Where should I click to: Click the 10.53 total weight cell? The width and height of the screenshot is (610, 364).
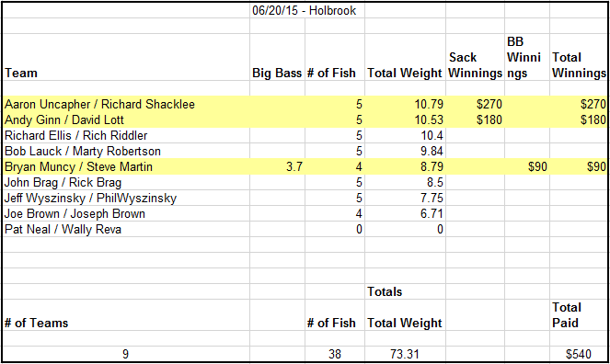(405, 119)
